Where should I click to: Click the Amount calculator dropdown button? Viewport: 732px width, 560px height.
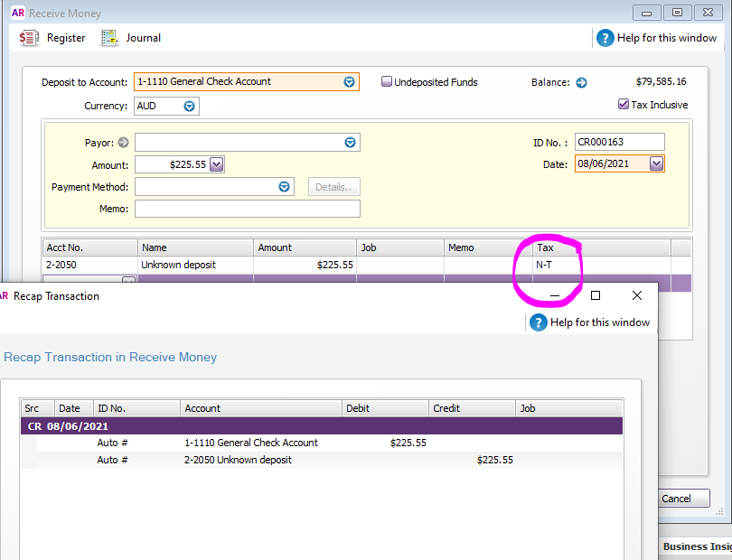pyautogui.click(x=217, y=164)
